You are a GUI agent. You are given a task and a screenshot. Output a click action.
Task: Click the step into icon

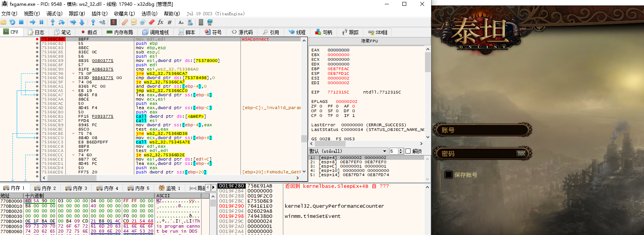(53, 22)
